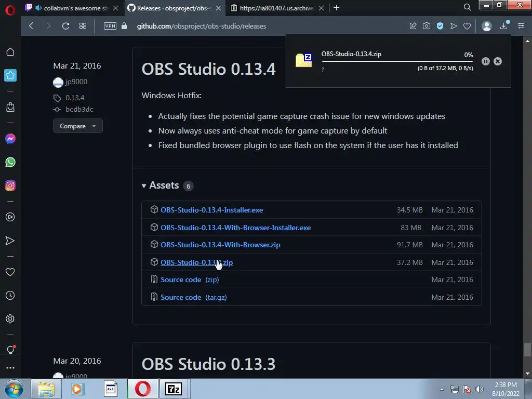532x399 pixels.
Task: Download Source code (tar.gz)
Action: (193, 298)
